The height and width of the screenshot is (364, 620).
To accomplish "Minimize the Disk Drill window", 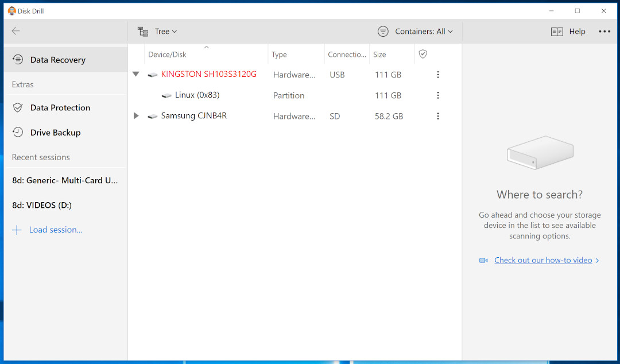I will tap(551, 11).
